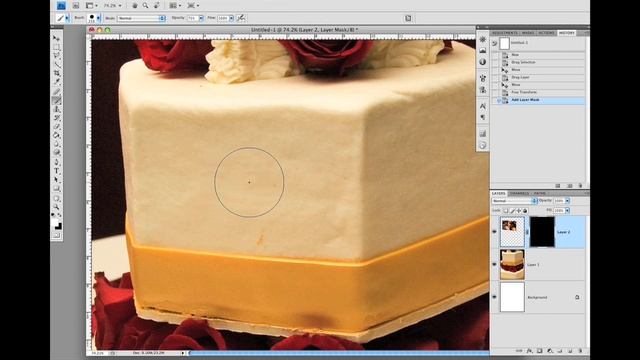The height and width of the screenshot is (360, 640).
Task: Click the layer Opacity value field
Action: tap(559, 201)
